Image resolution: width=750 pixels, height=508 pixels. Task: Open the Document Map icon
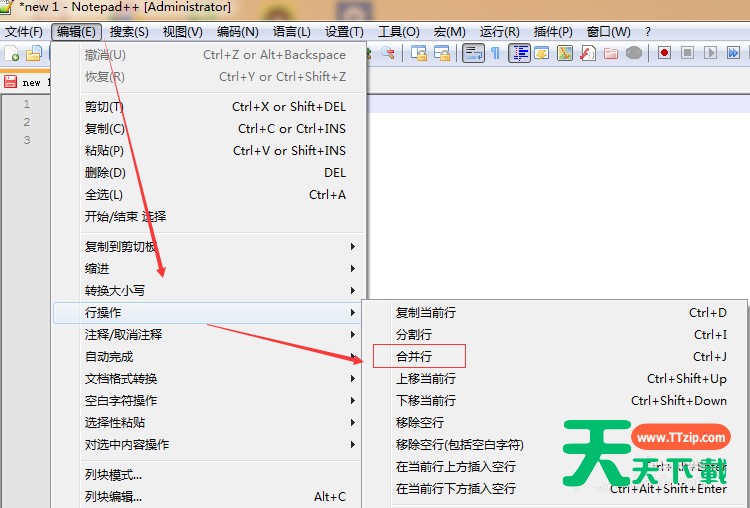tap(564, 53)
